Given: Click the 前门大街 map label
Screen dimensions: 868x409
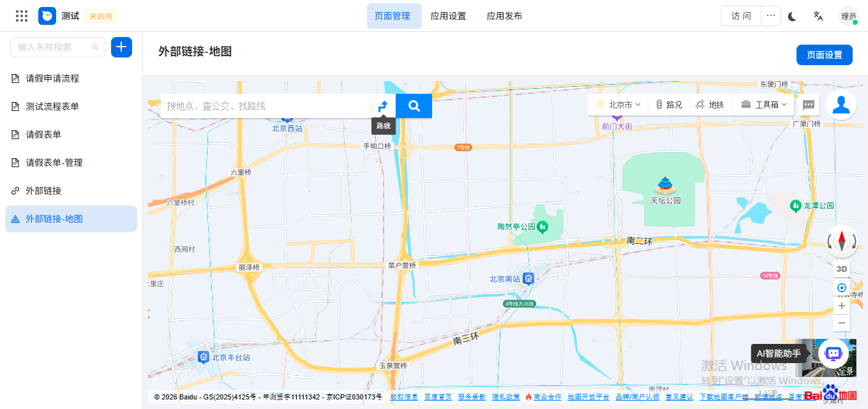Looking at the screenshot, I should [617, 126].
